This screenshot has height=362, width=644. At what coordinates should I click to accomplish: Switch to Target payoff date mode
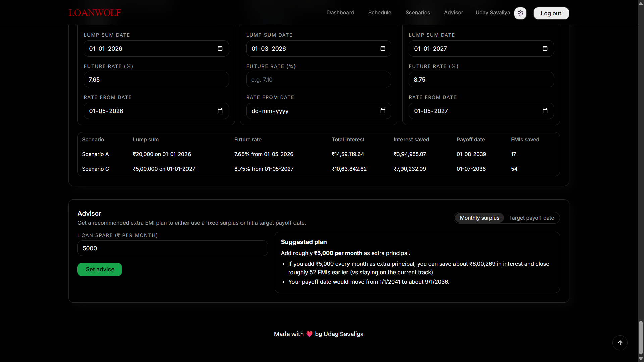coord(531,218)
